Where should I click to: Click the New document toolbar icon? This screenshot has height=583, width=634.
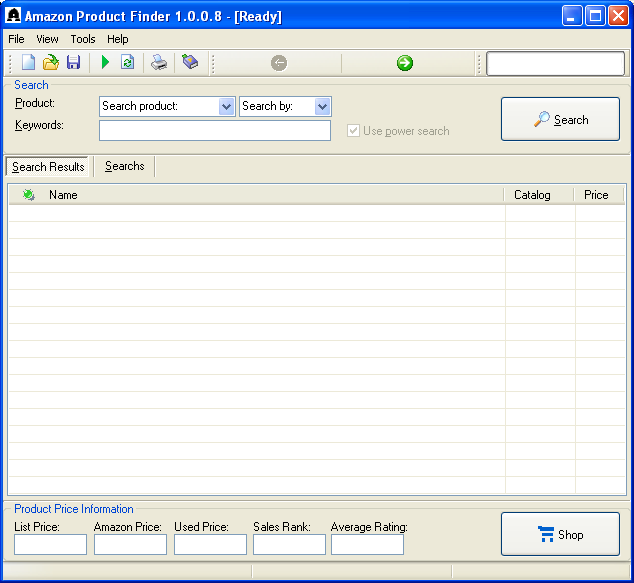[x=28, y=63]
